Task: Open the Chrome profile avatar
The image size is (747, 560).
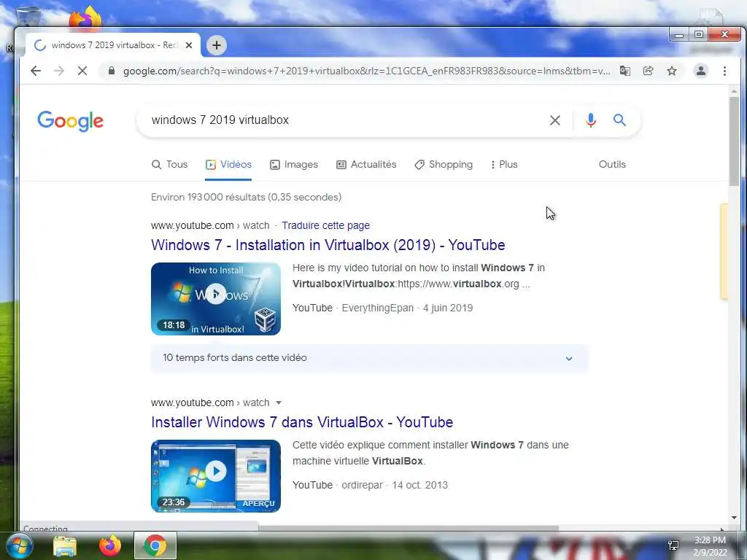Action: [701, 71]
